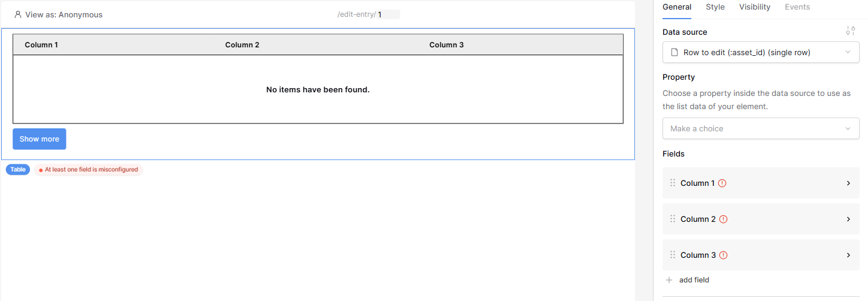Switch to the Style tab
The image size is (868, 301).
[715, 7]
